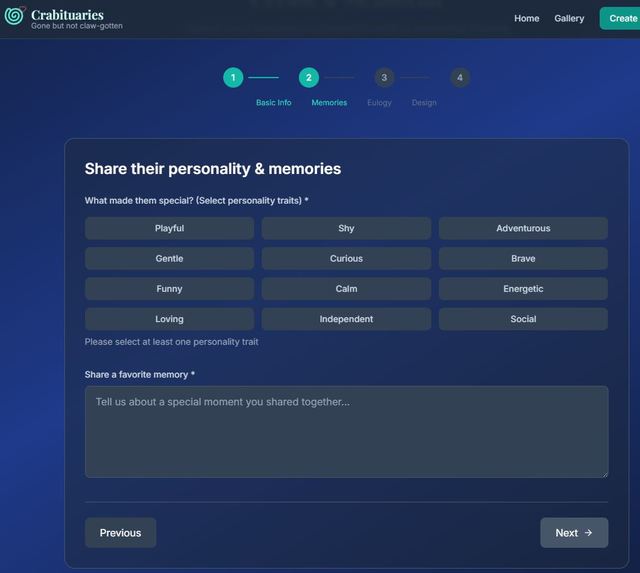Image resolution: width=640 pixels, height=573 pixels.
Task: Toggle the Playful personality trait
Action: coord(169,228)
